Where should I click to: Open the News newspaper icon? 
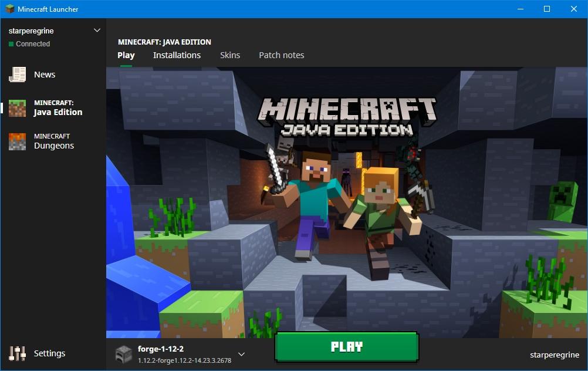(17, 75)
